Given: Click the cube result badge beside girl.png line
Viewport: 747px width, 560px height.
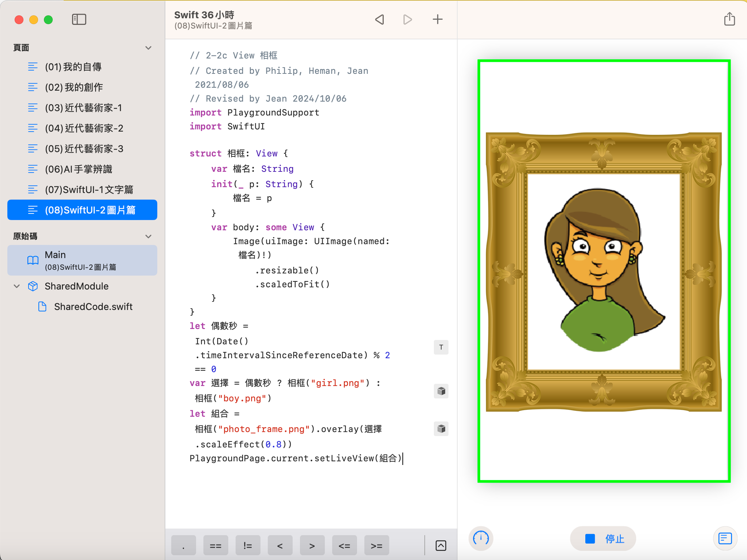Looking at the screenshot, I should pyautogui.click(x=441, y=391).
